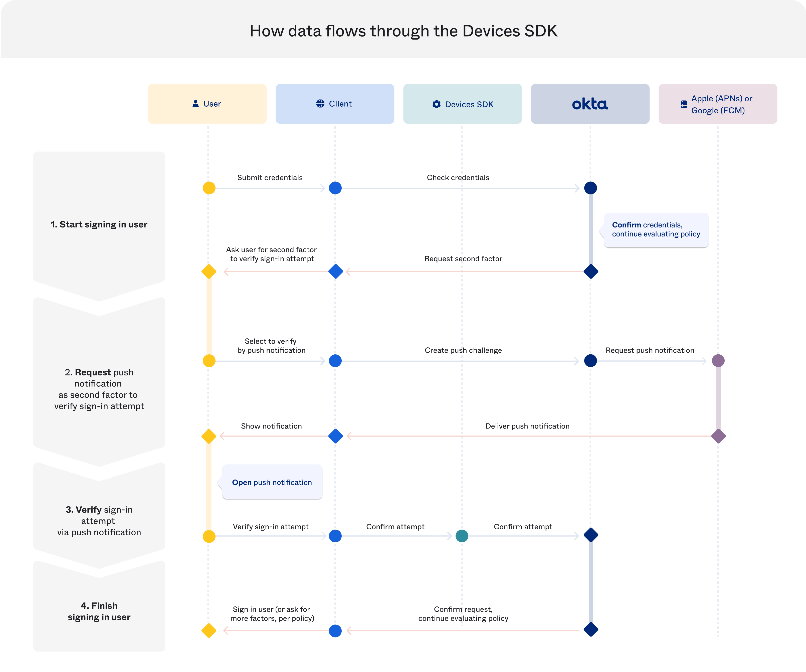Click the yellow circle at Submit credentials

209,188
